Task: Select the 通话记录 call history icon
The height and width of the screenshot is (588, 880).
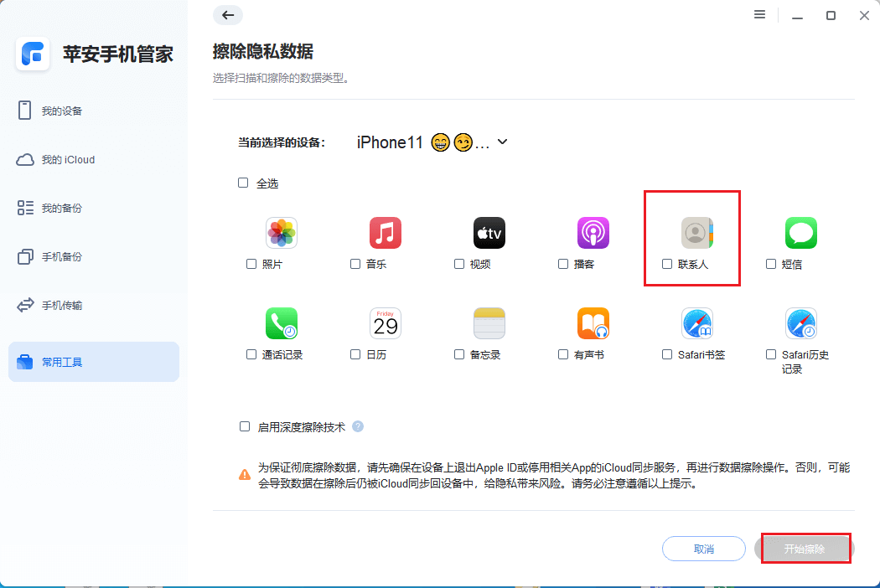Action: [282, 323]
